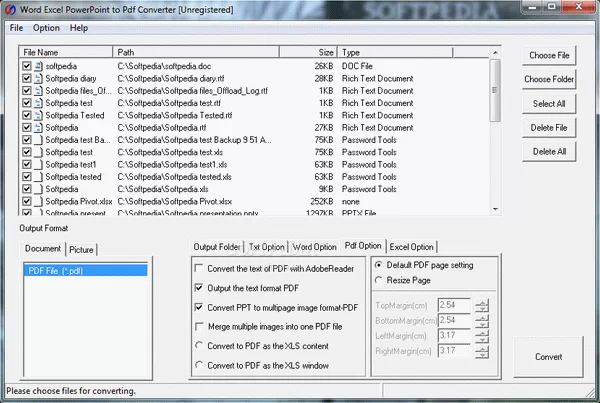Click the Softpedia test.rtf file icon
Image resolution: width=600 pixels, height=403 pixels.
click(x=38, y=103)
